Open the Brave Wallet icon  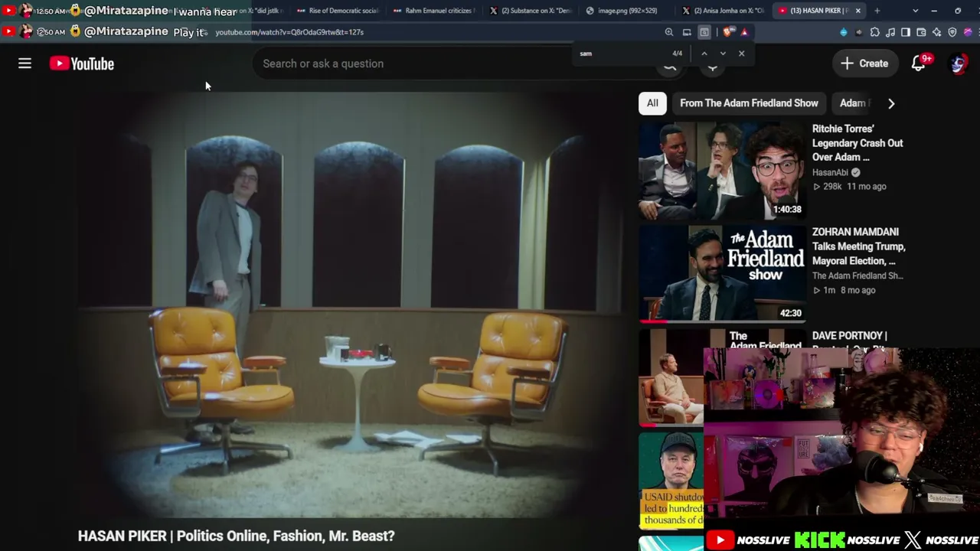pyautogui.click(x=921, y=32)
